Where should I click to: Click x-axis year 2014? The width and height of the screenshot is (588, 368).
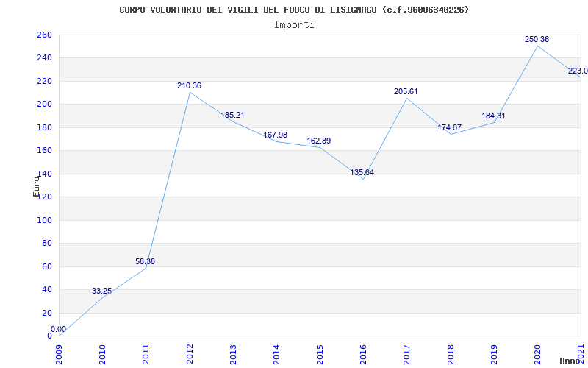pos(277,354)
